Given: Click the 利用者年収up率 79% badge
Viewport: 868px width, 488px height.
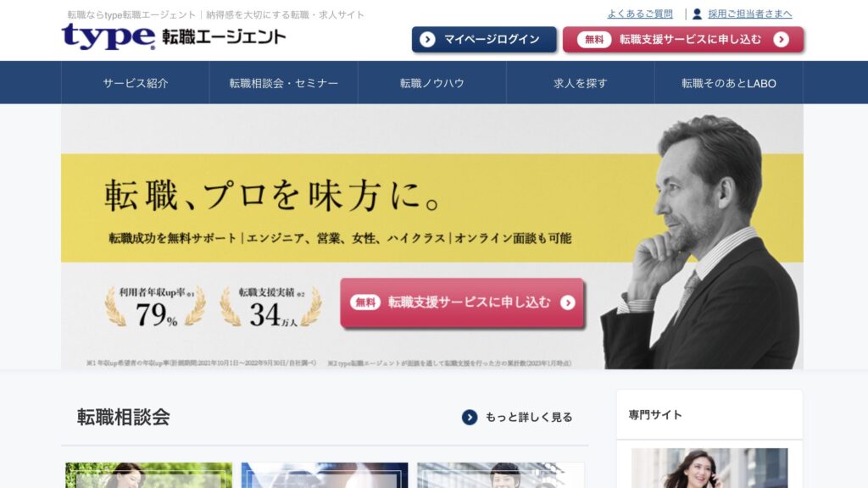Looking at the screenshot, I should [156, 307].
